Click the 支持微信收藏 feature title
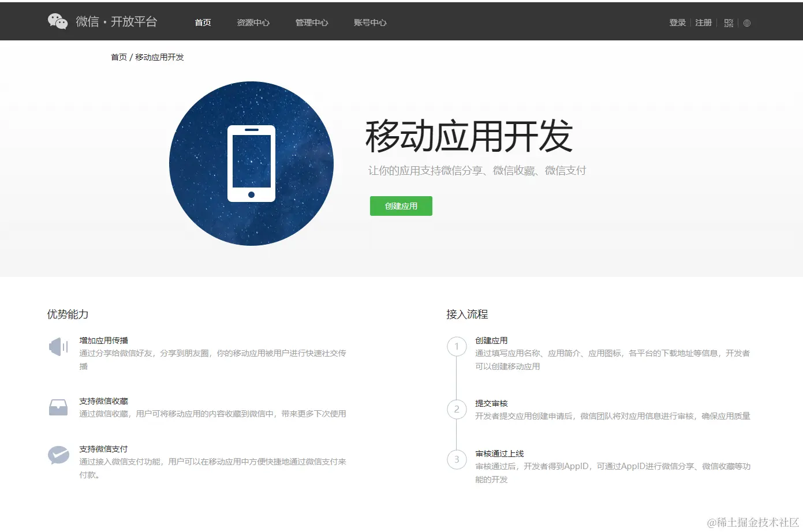This screenshot has width=803, height=532. [104, 401]
